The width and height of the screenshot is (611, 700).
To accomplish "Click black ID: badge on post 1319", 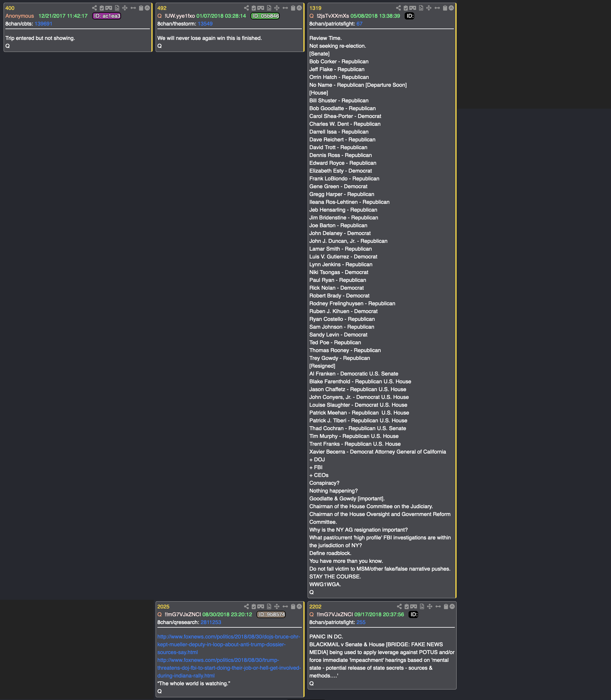I will coord(409,16).
